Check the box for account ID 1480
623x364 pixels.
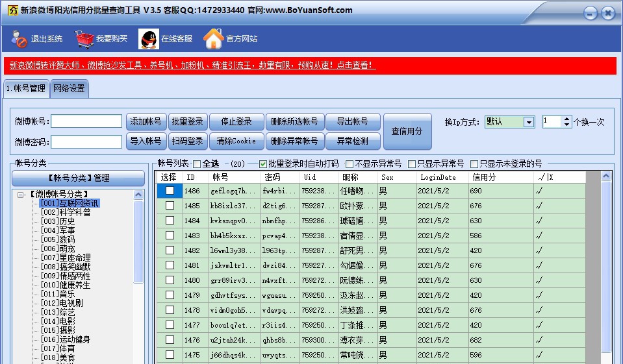click(170, 280)
